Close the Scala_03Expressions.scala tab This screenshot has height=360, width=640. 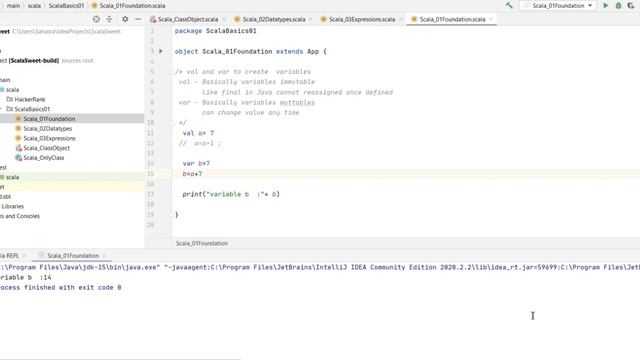[x=401, y=19]
